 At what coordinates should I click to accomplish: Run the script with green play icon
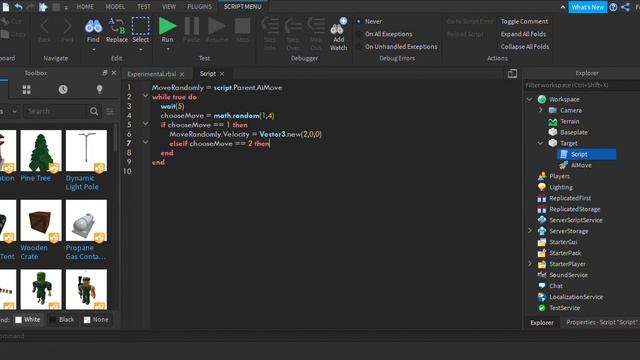(167, 26)
